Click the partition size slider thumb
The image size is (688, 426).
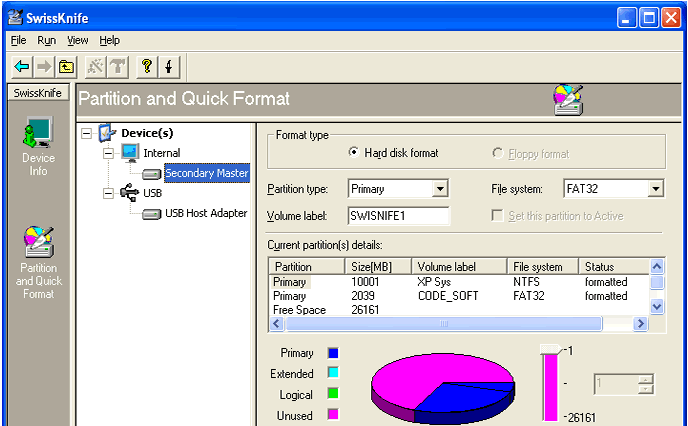pyautogui.click(x=550, y=350)
